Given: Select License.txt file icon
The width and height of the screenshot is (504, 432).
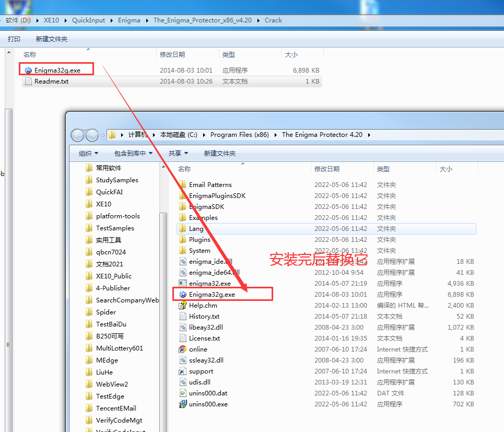Looking at the screenshot, I should [183, 338].
